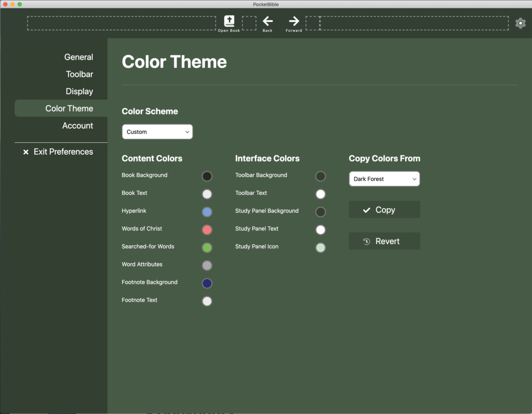Click the "Color Scheme" heading
This screenshot has height=414, width=532.
pyautogui.click(x=150, y=111)
